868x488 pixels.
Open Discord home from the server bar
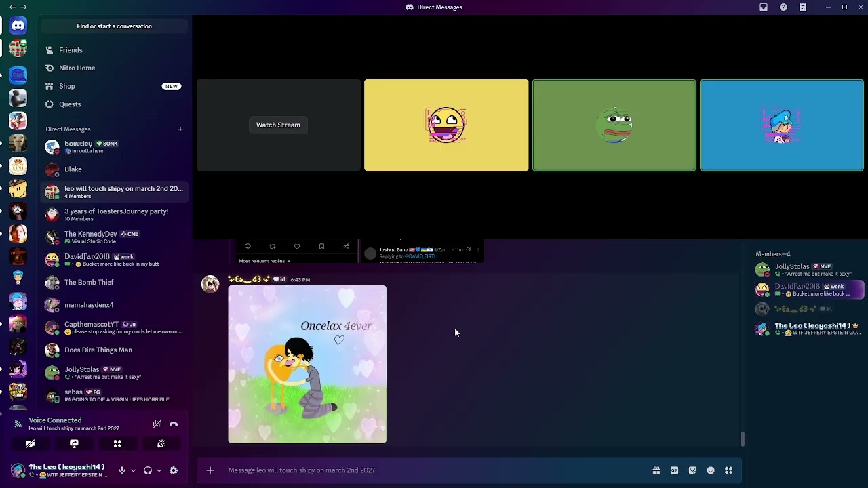(18, 26)
